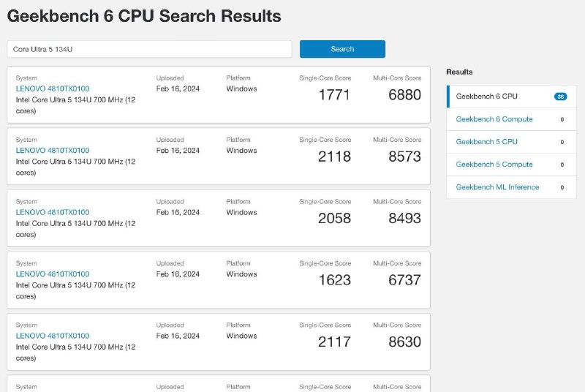Screen dimensions: 585x392
Task: Click the multi-core score 8573
Action: (x=405, y=157)
